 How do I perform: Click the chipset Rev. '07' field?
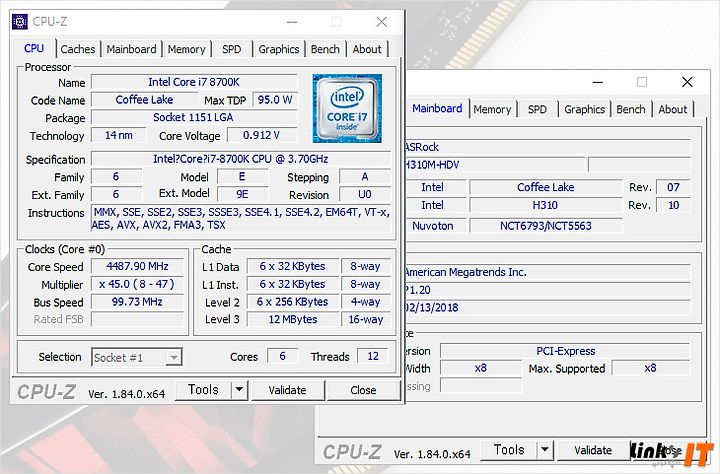(x=673, y=187)
